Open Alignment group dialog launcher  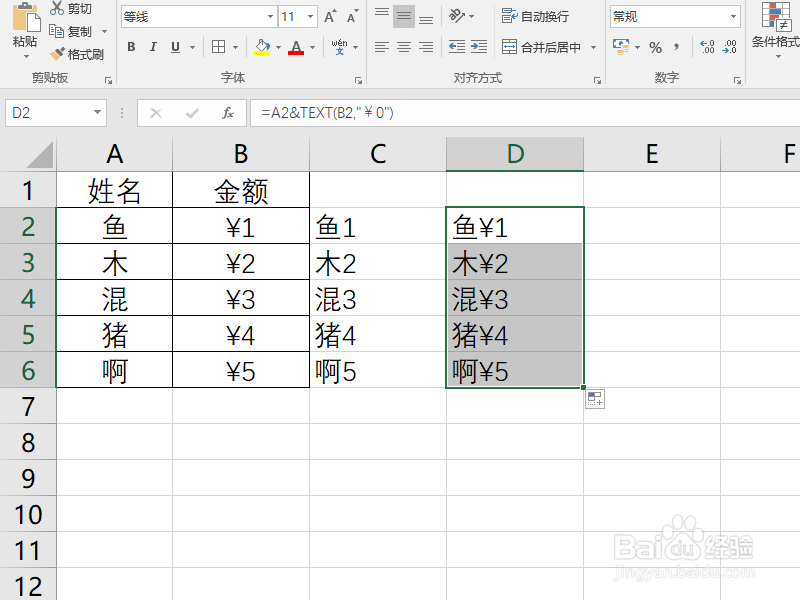[x=597, y=80]
